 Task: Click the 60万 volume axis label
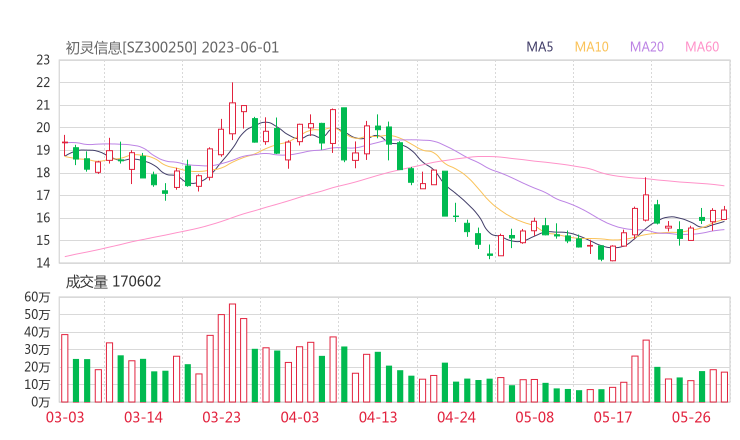(x=37, y=297)
